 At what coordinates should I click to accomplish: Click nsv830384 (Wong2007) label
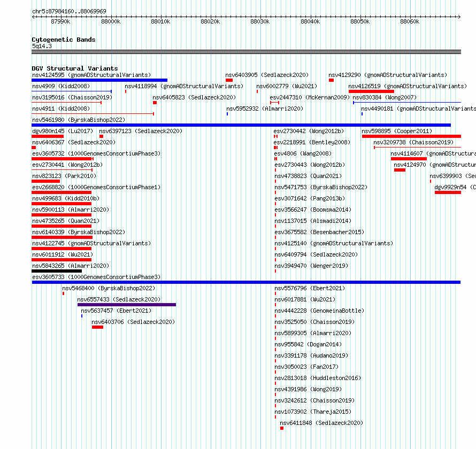pyautogui.click(x=385, y=97)
